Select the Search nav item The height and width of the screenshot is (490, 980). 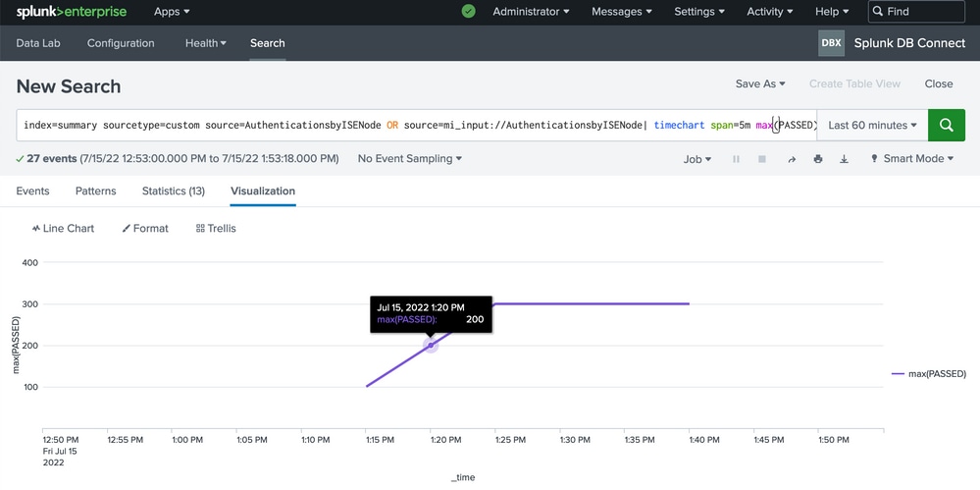click(x=268, y=43)
